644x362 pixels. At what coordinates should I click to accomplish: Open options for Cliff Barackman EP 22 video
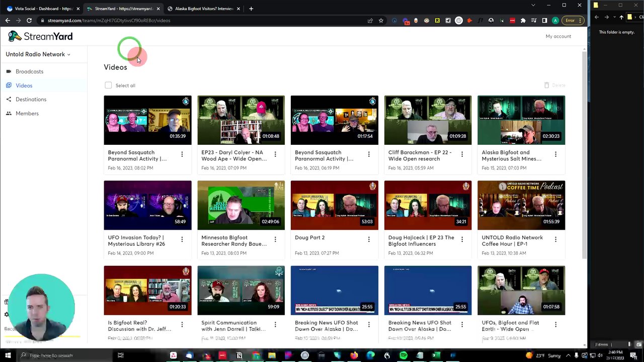462,154
